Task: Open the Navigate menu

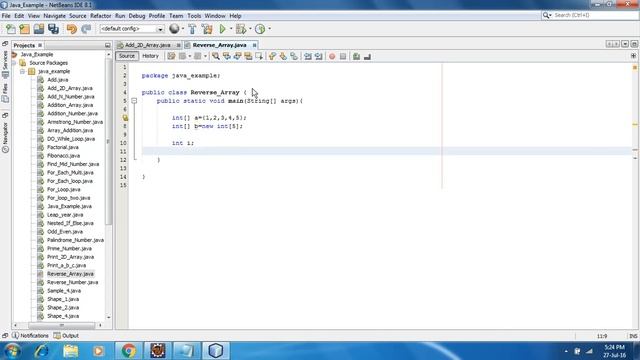Action: pyautogui.click(x=54, y=16)
